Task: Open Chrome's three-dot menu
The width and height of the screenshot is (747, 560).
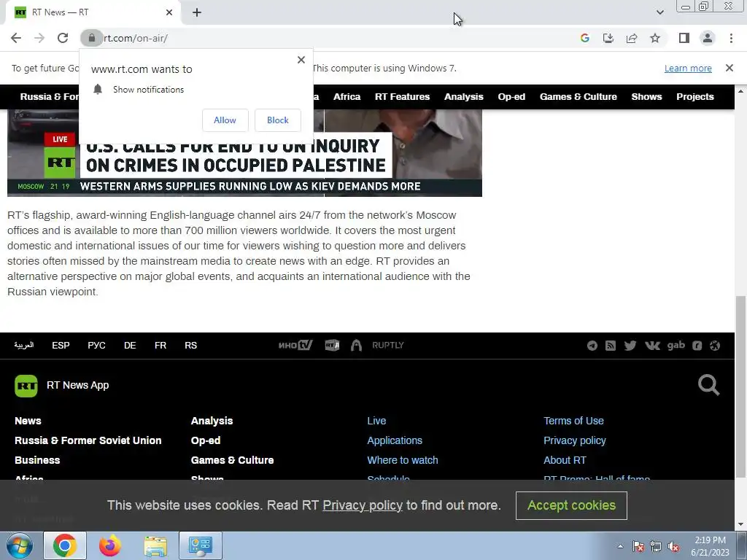Action: 731,38
